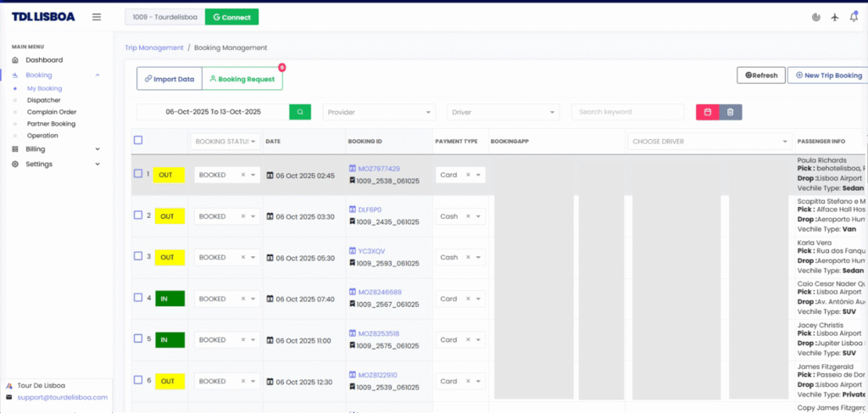Click the Search keyword input field

click(x=627, y=112)
